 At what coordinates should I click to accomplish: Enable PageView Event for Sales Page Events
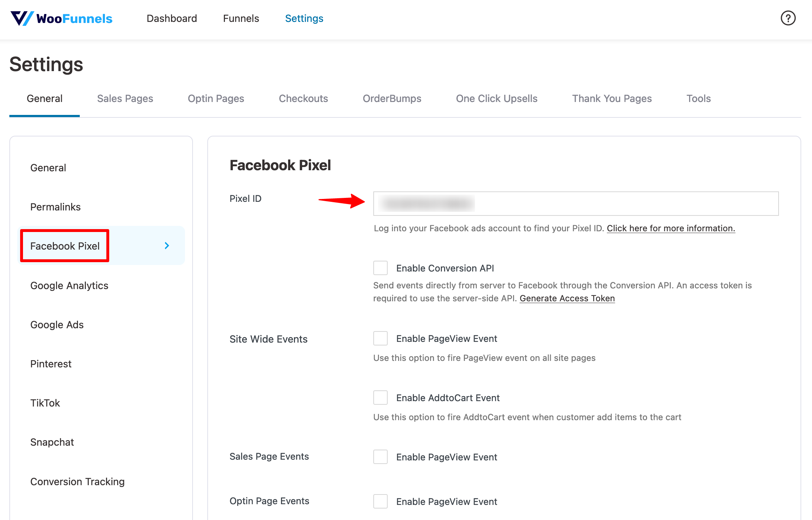(380, 456)
